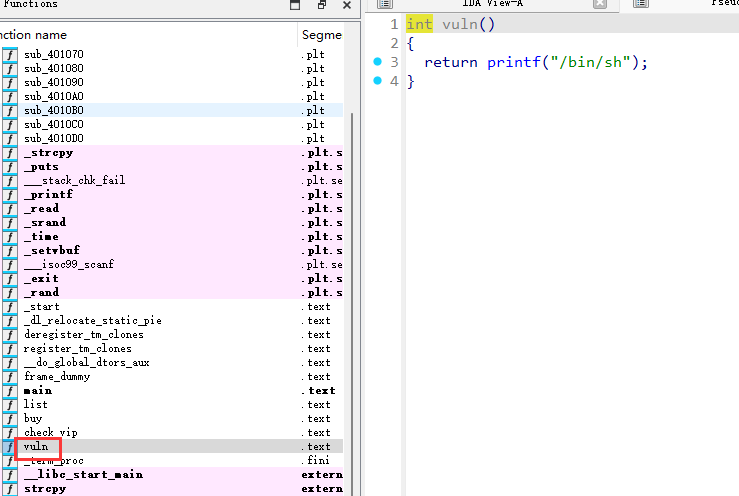
Task: Select function sub_4010D0 row
Action: [x=172, y=138]
